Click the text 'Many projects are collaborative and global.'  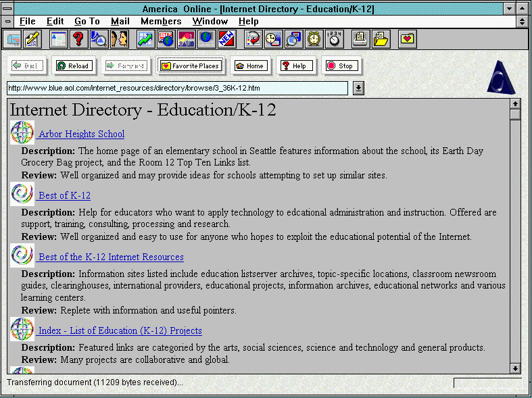(145, 359)
